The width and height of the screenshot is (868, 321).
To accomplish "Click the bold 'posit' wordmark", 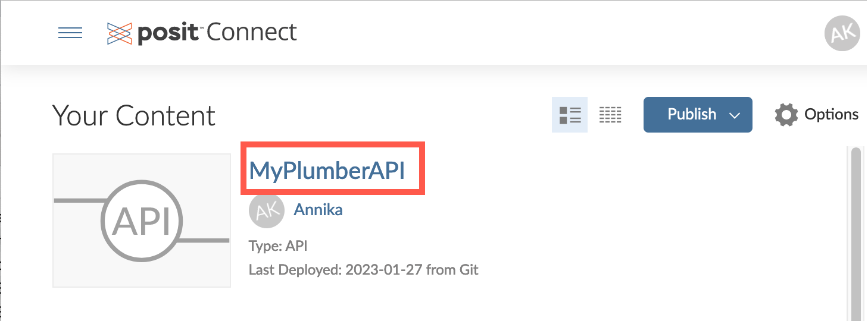I will coord(168,33).
